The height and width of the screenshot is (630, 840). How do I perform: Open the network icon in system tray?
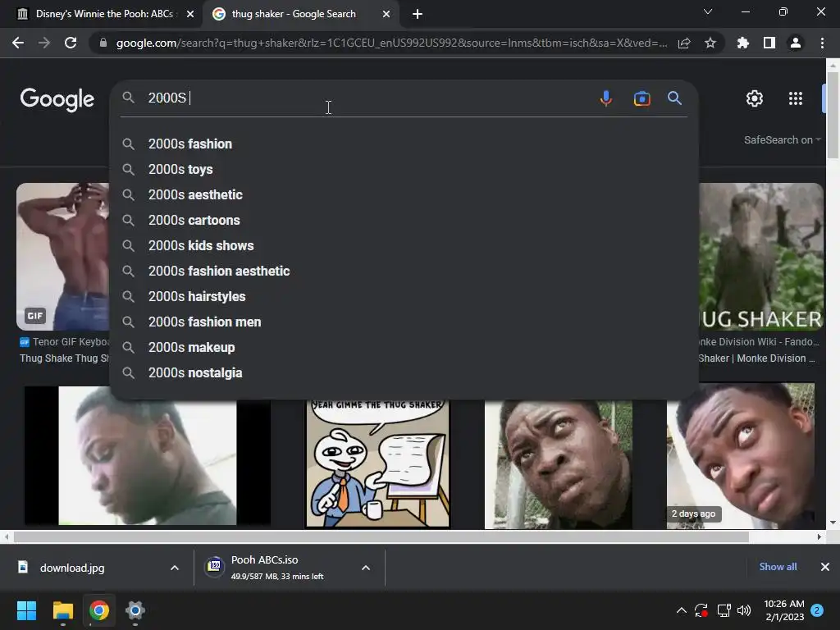724,610
